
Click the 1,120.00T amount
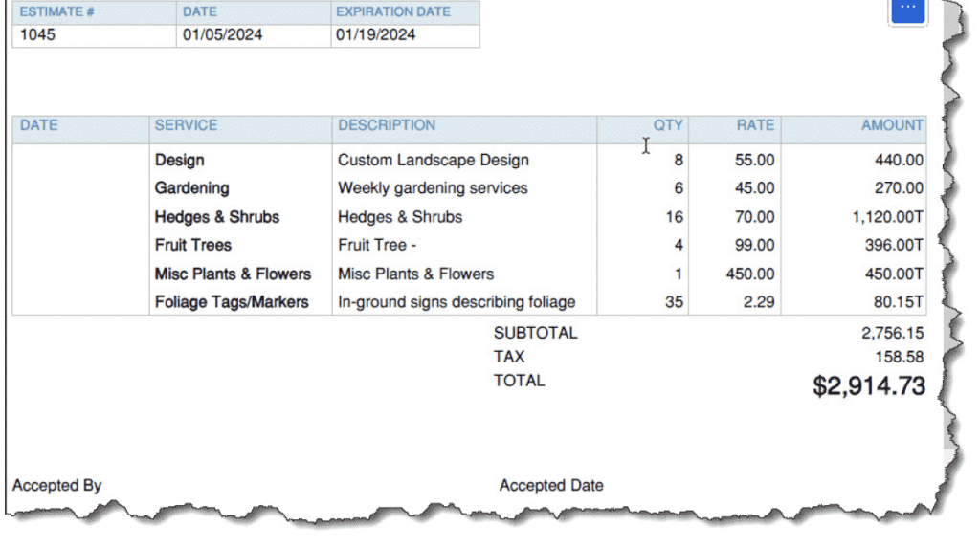tap(887, 217)
